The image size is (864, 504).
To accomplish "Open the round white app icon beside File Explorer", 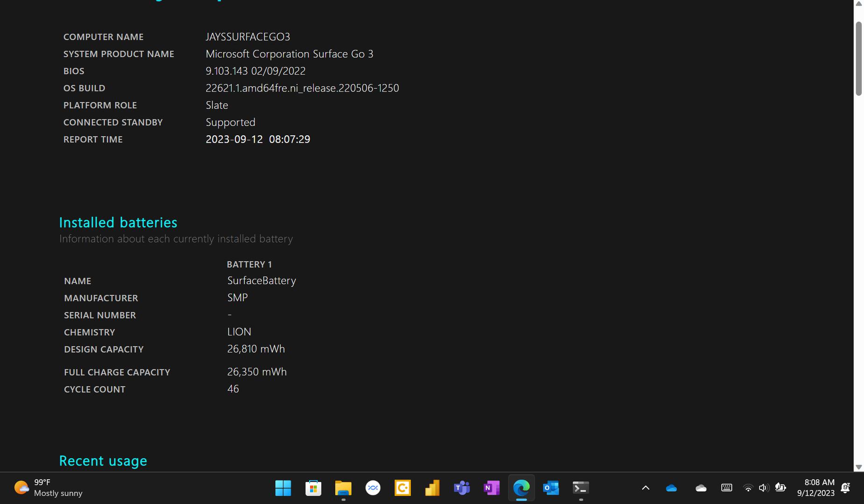I will 373,488.
